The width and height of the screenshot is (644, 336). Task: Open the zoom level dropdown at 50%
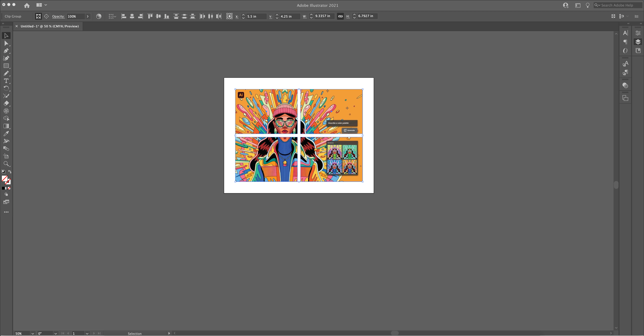[32, 333]
